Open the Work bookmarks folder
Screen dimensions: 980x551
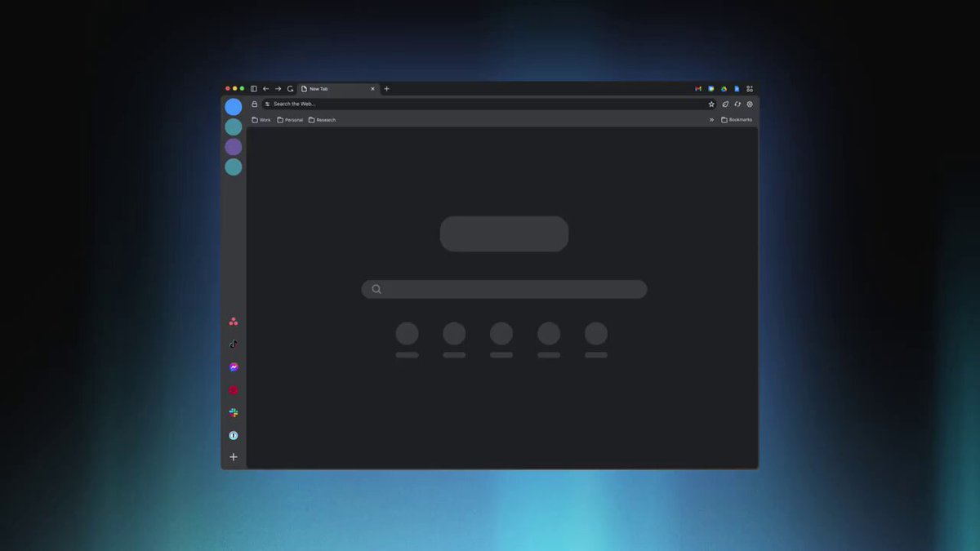[261, 120]
